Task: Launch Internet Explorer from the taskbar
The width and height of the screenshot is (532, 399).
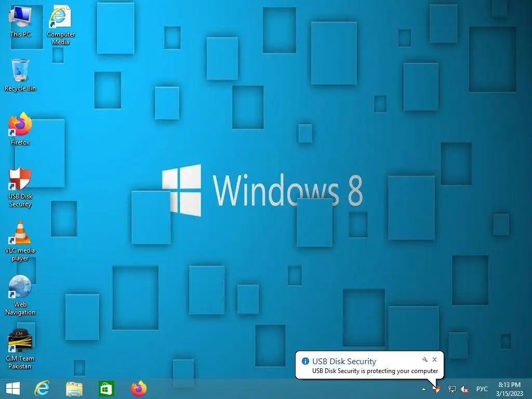Action: [42, 389]
